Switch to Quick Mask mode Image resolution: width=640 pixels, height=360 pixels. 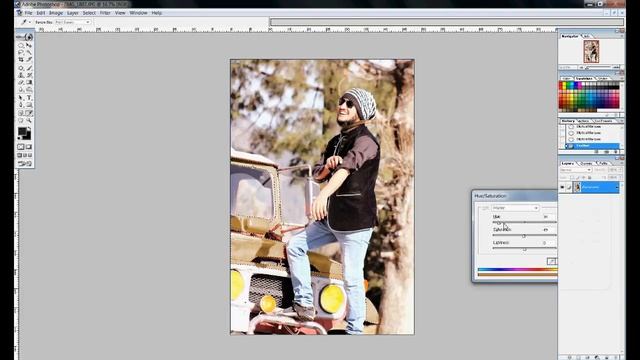(29, 147)
